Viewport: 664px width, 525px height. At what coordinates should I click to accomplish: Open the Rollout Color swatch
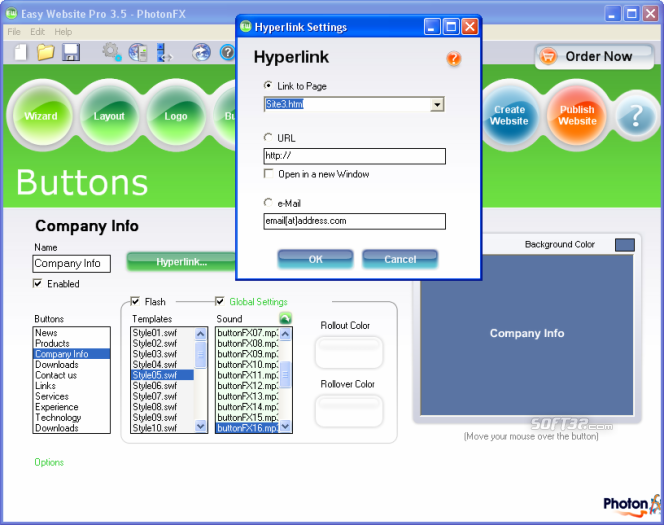(349, 352)
